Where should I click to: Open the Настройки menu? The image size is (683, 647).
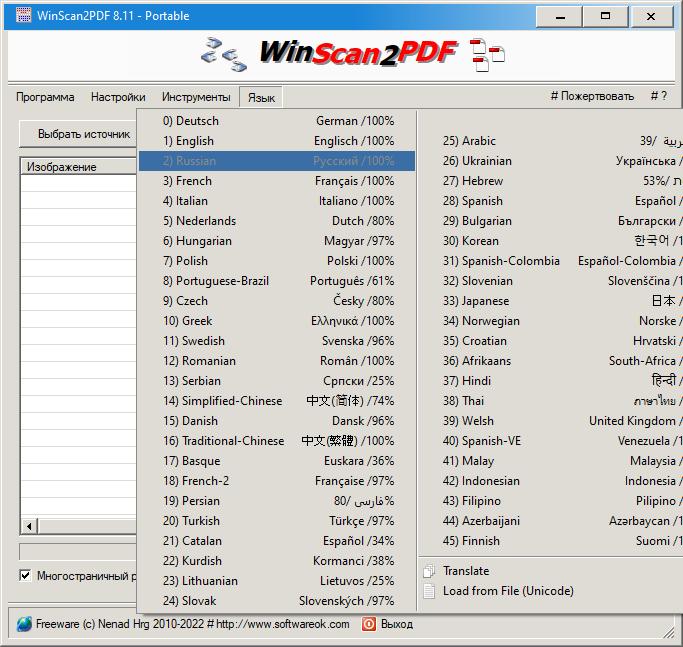point(118,97)
